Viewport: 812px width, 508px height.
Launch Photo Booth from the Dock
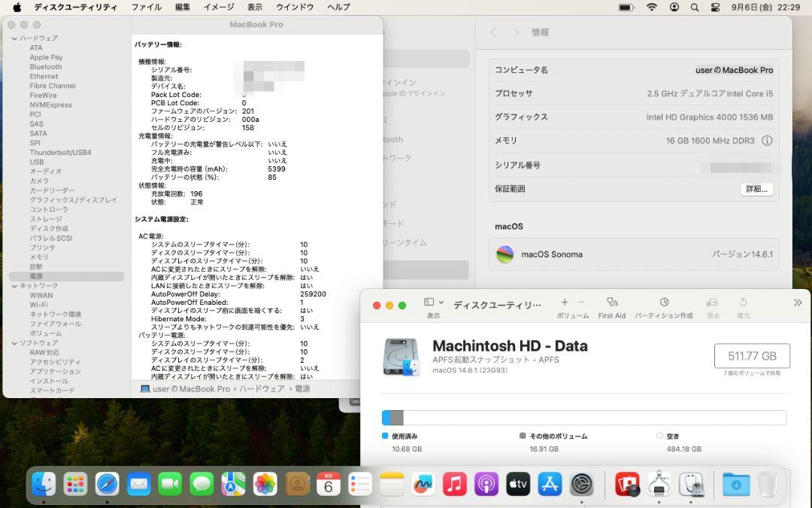point(627,485)
